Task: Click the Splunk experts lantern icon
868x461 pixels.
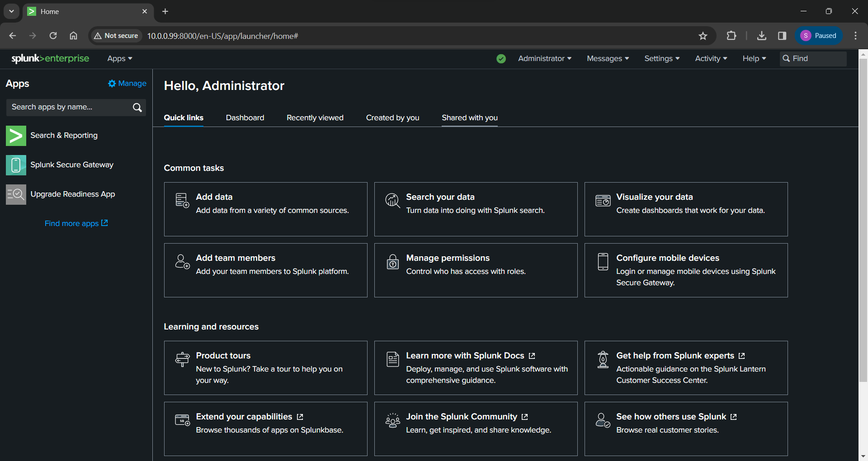Action: [x=603, y=359]
